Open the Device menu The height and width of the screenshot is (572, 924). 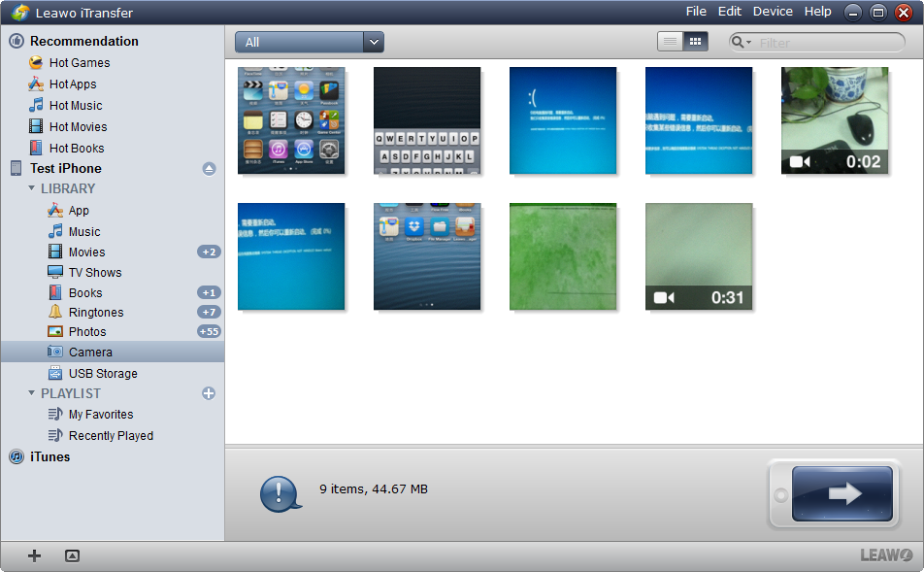click(773, 12)
